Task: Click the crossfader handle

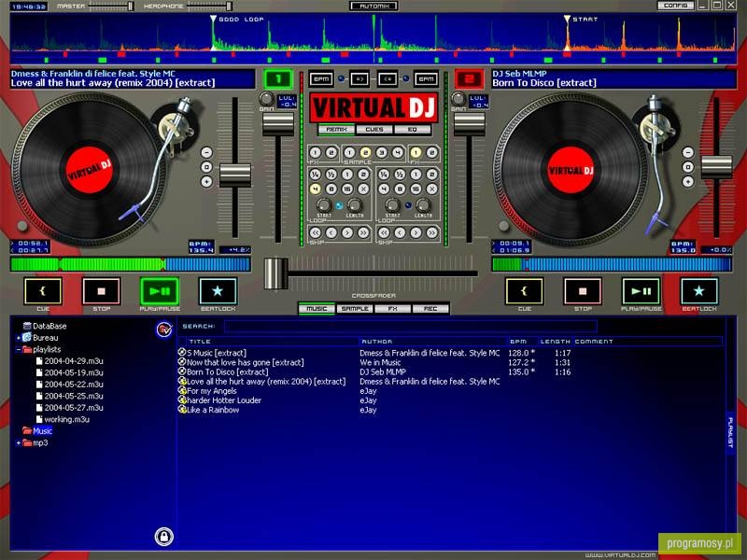Action: point(275,273)
